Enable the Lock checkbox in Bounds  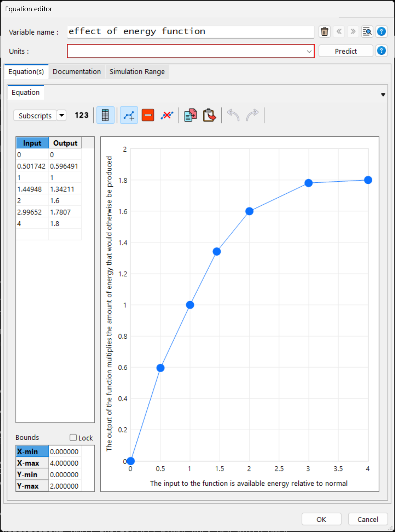(73, 437)
